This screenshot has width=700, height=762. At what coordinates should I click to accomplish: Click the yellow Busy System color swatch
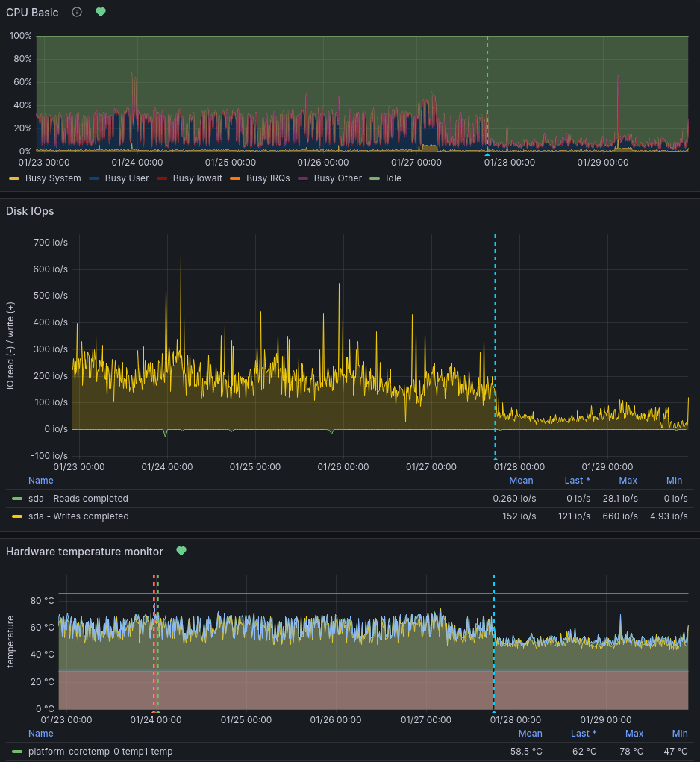click(x=14, y=179)
